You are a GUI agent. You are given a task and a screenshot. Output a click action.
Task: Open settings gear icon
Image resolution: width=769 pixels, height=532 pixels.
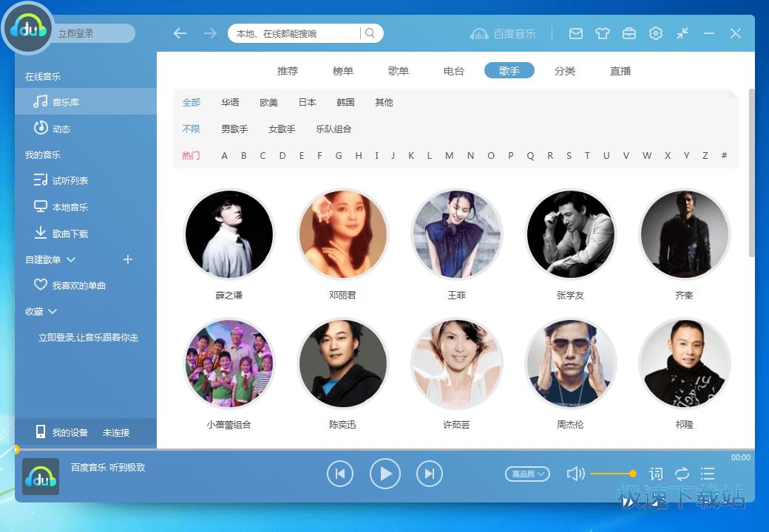pyautogui.click(x=656, y=33)
